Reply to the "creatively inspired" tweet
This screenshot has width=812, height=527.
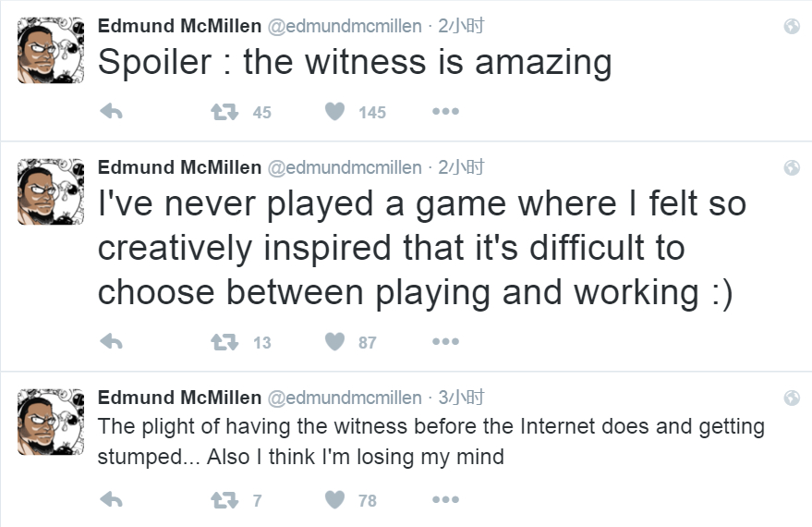111,342
